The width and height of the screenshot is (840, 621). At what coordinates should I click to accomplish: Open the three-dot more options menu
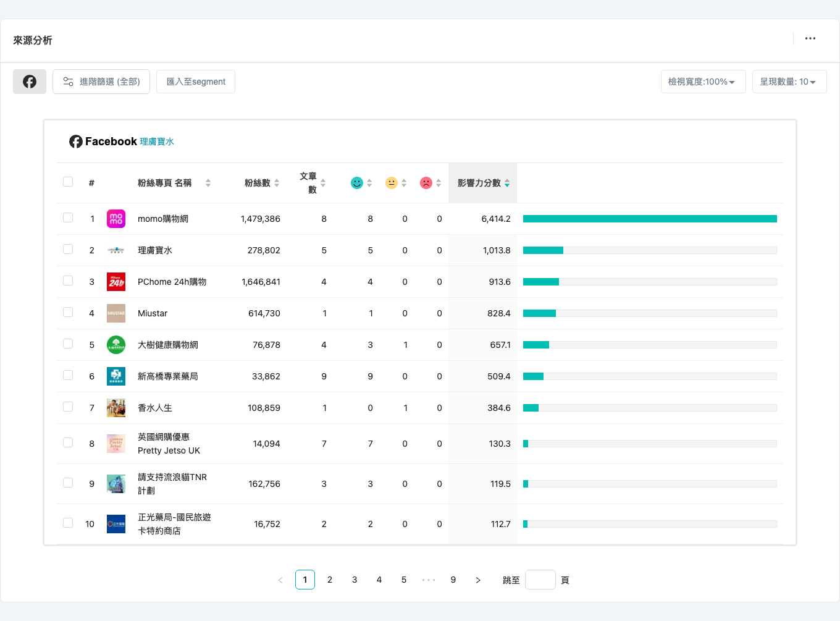click(810, 38)
